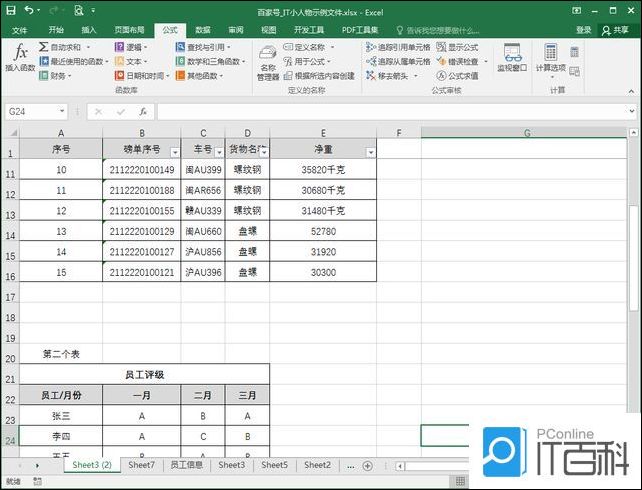This screenshot has height=490, width=642.
Task: Click the macro record icon in status bar
Action: [37, 481]
